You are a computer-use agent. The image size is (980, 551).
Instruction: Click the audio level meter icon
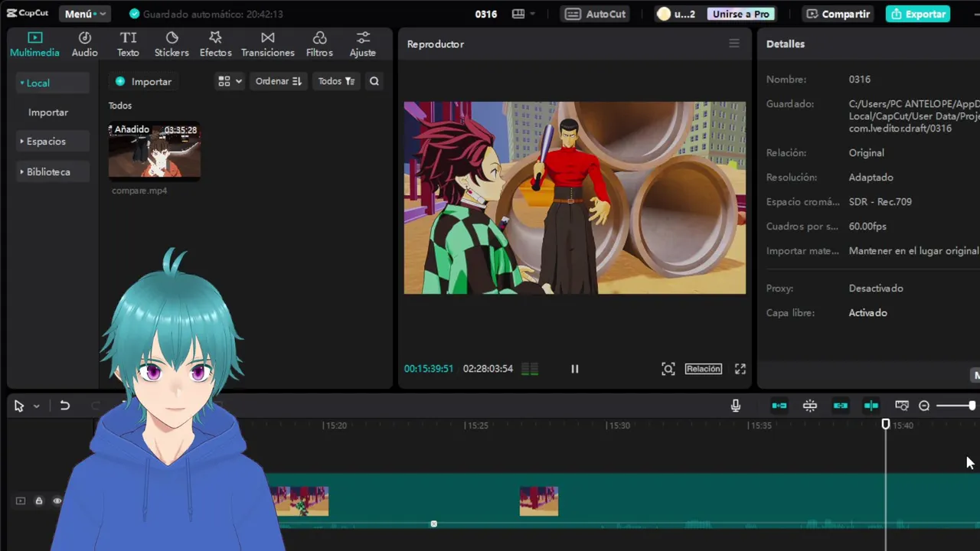click(x=530, y=369)
